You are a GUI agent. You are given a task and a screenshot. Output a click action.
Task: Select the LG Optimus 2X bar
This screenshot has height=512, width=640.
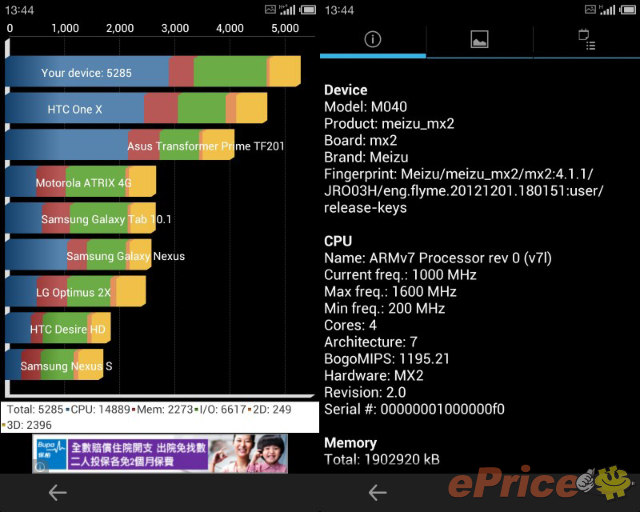(x=75, y=291)
